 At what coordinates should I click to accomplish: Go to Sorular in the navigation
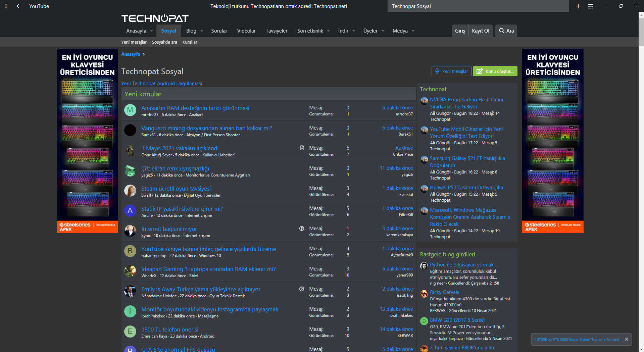pyautogui.click(x=219, y=31)
